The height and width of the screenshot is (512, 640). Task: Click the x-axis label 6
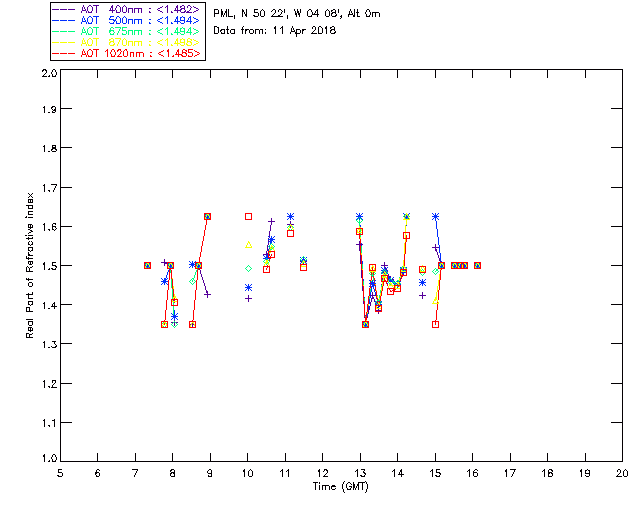click(98, 473)
